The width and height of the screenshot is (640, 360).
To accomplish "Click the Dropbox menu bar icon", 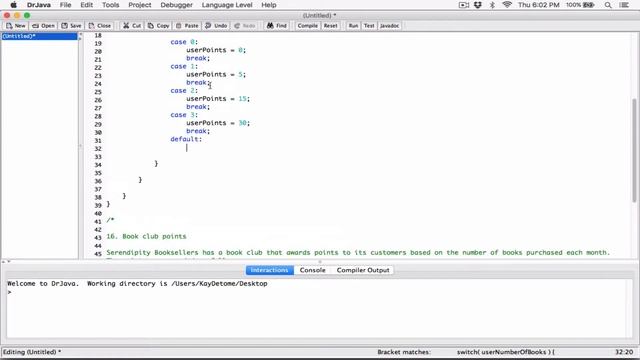I will 478,5.
